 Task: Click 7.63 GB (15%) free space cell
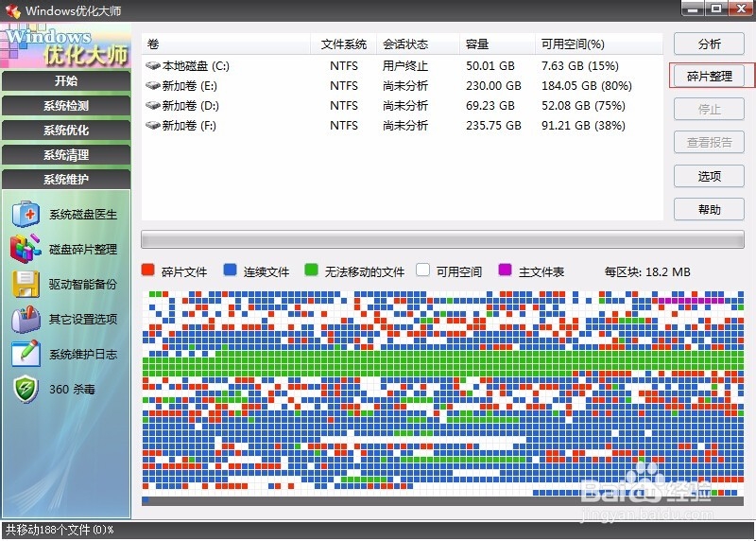[x=580, y=65]
